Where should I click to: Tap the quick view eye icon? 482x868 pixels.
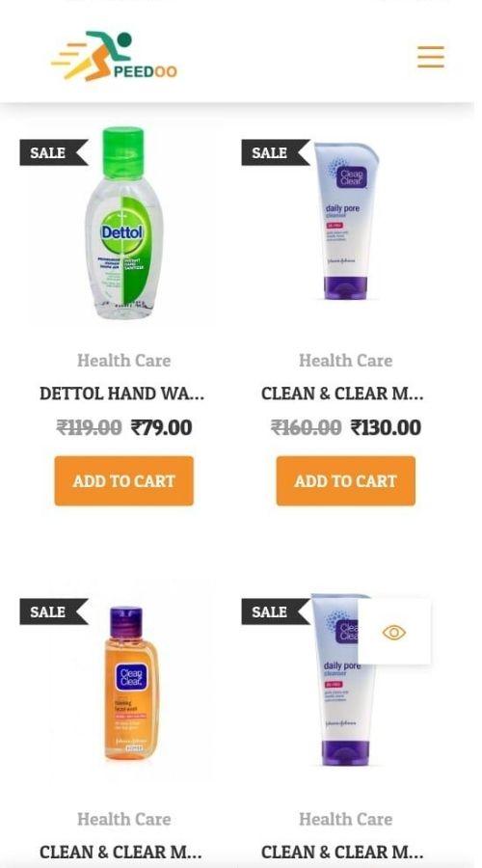[x=394, y=632]
